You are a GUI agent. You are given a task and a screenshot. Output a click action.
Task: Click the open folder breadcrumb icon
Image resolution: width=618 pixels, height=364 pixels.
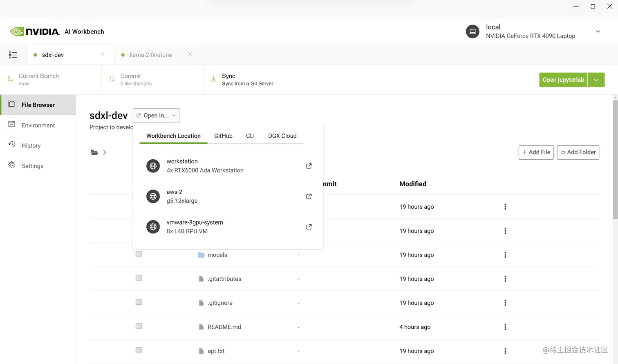click(94, 152)
